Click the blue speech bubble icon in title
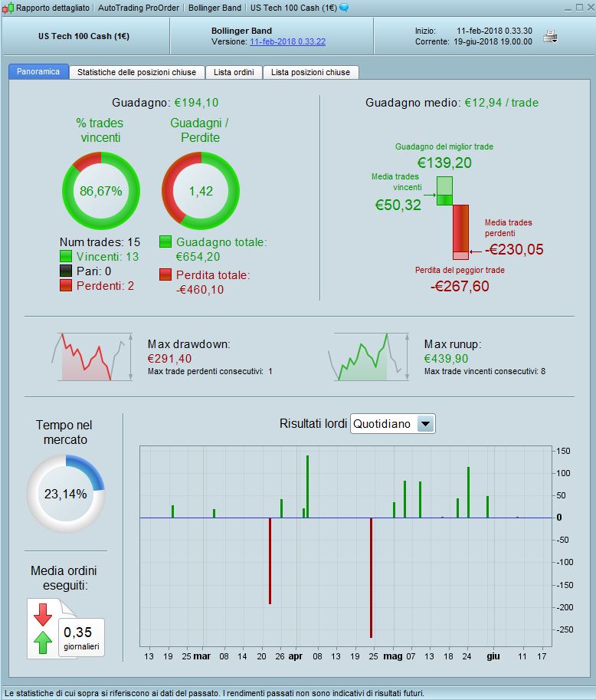This screenshot has height=700, width=596. pyautogui.click(x=344, y=8)
